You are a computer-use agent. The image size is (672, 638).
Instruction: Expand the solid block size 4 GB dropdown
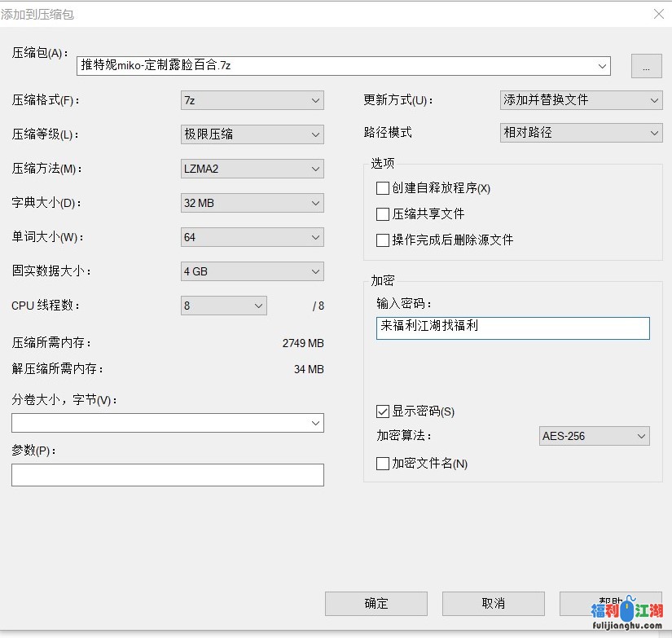click(252, 271)
